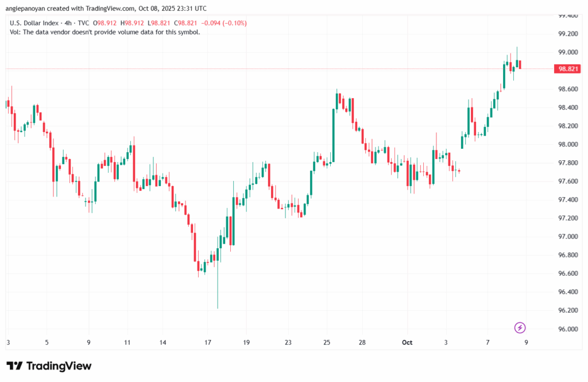Image resolution: width=588 pixels, height=382 pixels.
Task: Click the open value O98.912
Action: [x=103, y=23]
